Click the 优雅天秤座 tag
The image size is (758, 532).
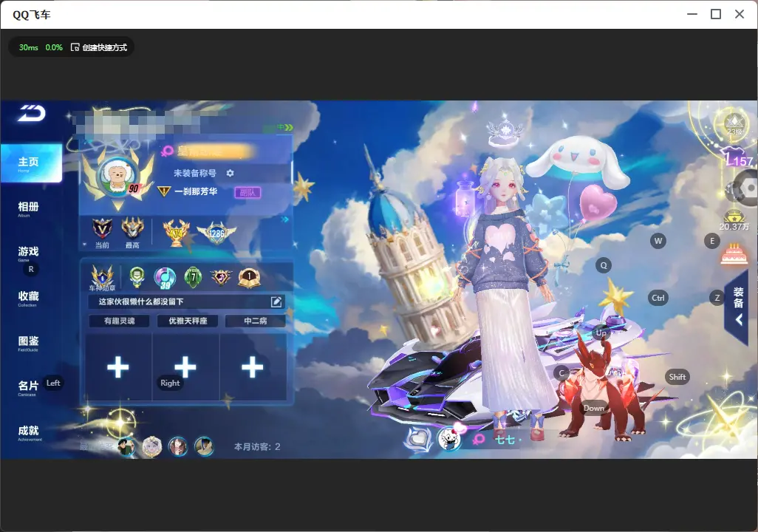(x=188, y=321)
